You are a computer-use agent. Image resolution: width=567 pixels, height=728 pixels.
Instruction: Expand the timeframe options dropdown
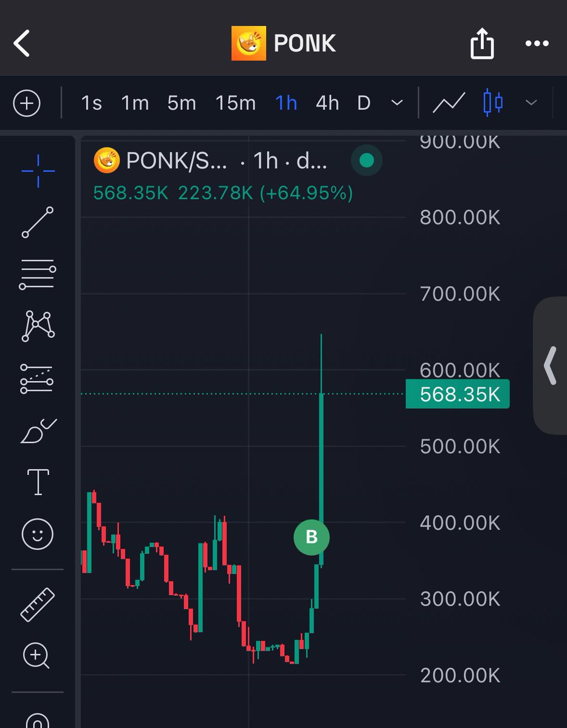(397, 103)
